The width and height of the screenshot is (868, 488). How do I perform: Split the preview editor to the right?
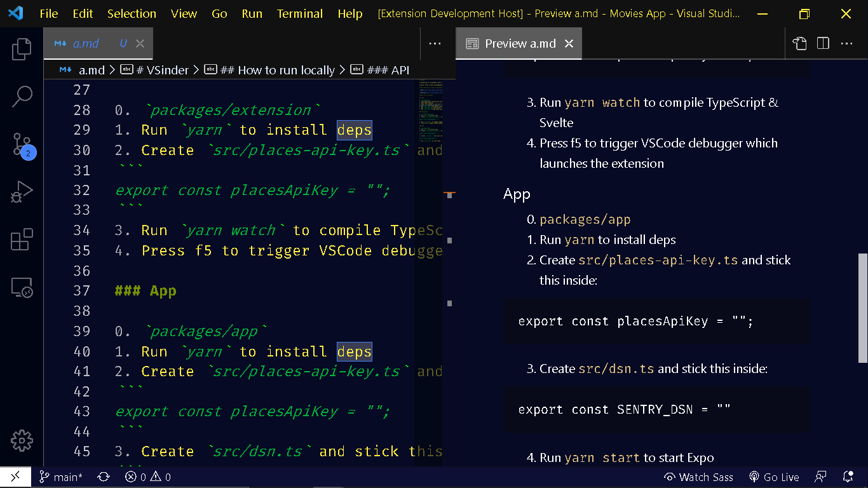(823, 43)
